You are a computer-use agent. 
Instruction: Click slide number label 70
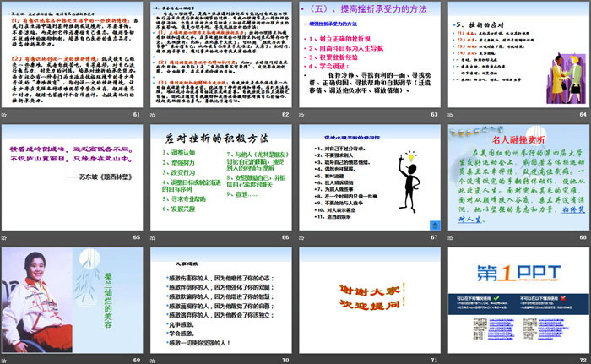pos(285,361)
